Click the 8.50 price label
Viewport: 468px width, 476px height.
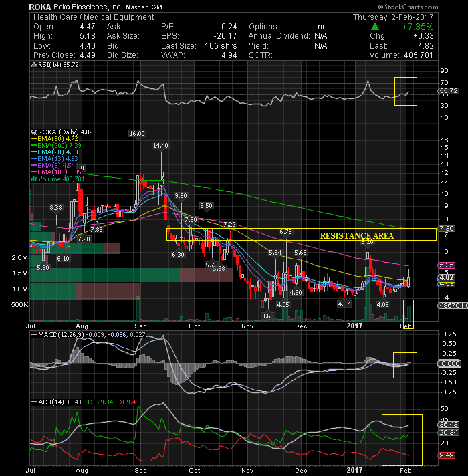point(206,206)
